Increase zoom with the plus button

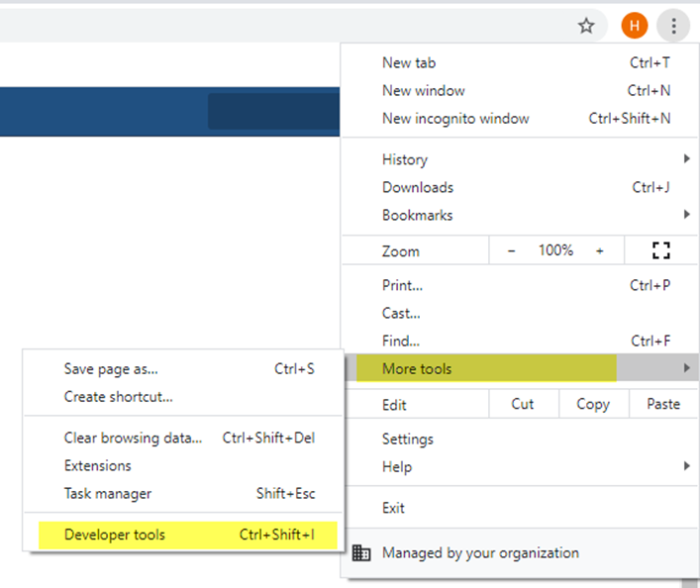point(600,250)
